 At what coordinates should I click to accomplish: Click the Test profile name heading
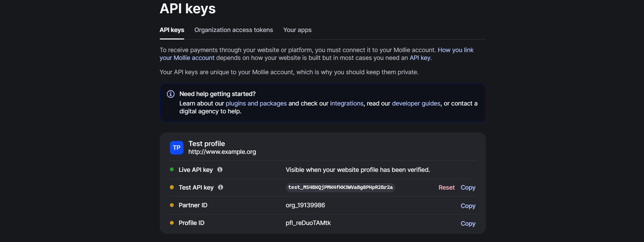[x=207, y=144]
